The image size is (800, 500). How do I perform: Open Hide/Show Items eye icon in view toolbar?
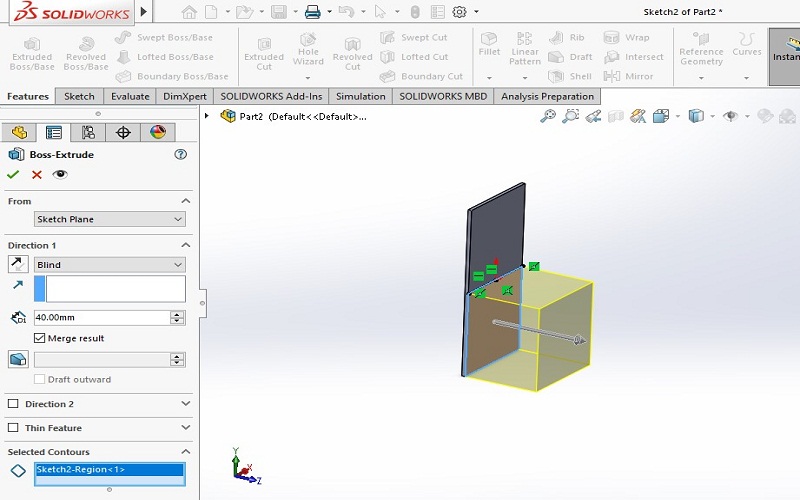pyautogui.click(x=731, y=116)
